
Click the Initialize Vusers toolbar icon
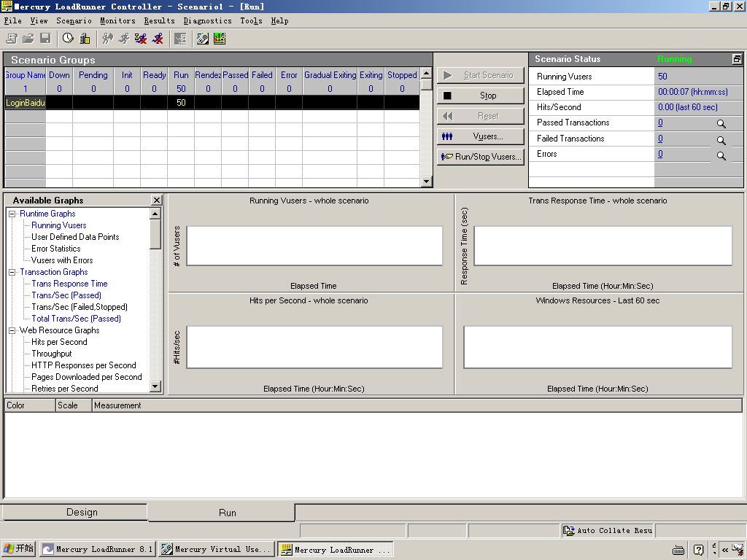point(108,39)
